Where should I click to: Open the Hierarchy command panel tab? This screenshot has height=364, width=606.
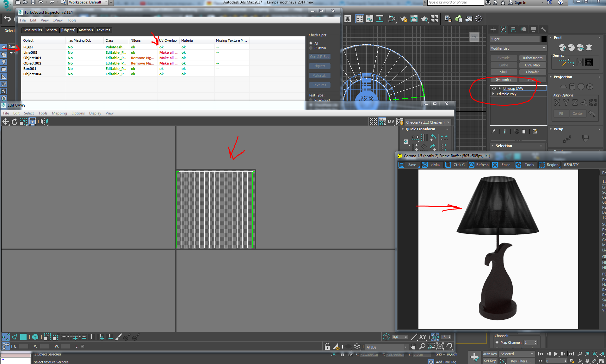point(513,29)
